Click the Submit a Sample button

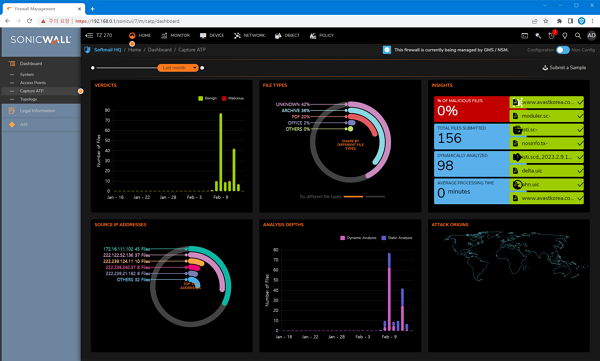point(564,67)
